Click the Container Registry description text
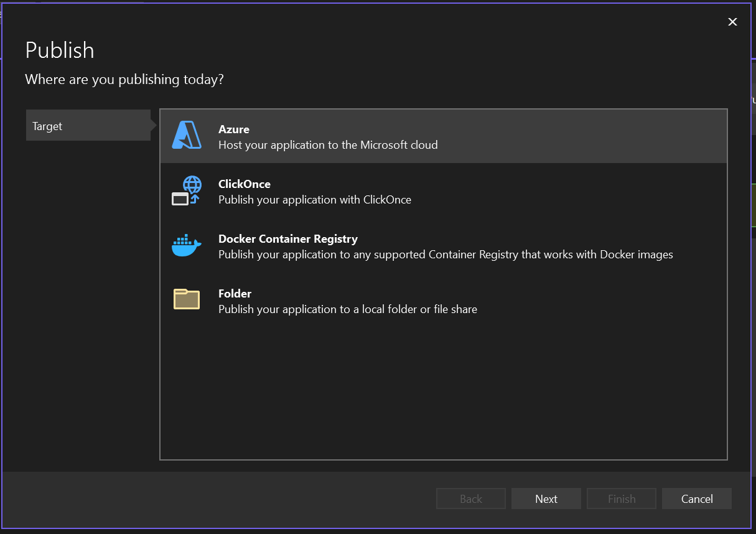The image size is (756, 534). point(445,255)
